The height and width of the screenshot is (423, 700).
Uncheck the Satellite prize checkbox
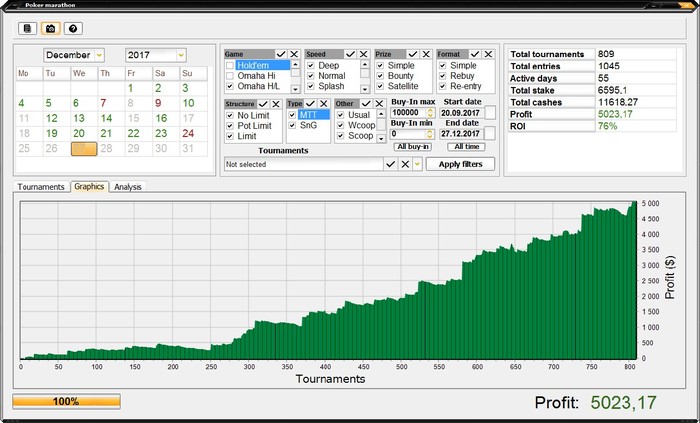click(x=380, y=86)
